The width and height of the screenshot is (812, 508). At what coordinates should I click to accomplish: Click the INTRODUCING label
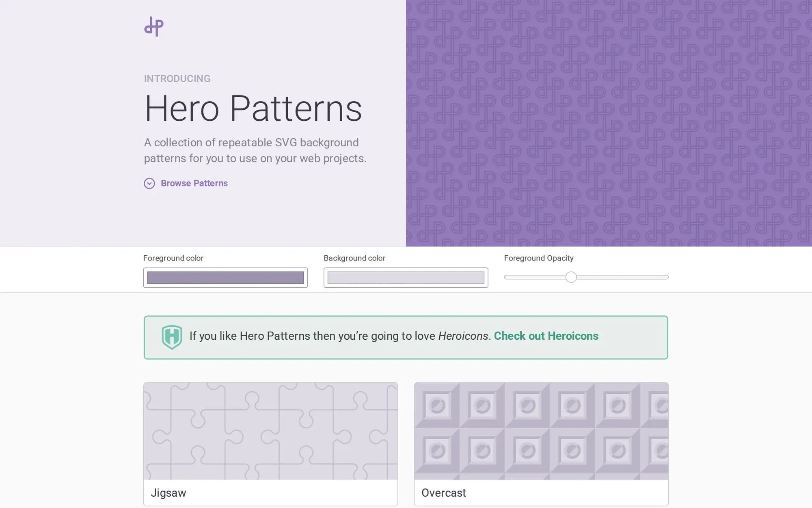pos(177,79)
